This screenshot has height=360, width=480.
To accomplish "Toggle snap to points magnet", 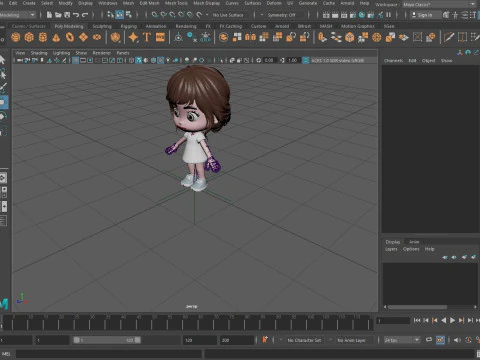I will pos(172,15).
